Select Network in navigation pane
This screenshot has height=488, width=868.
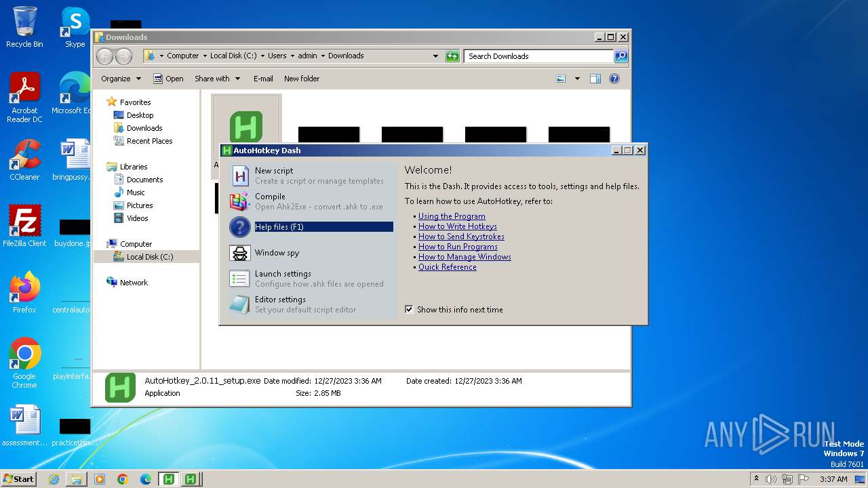click(134, 283)
